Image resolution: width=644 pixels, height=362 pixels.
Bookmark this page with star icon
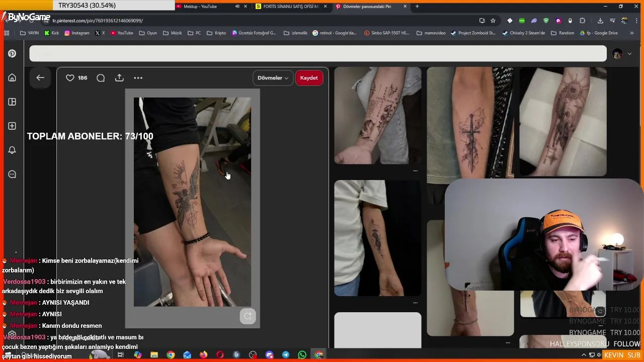493,21
